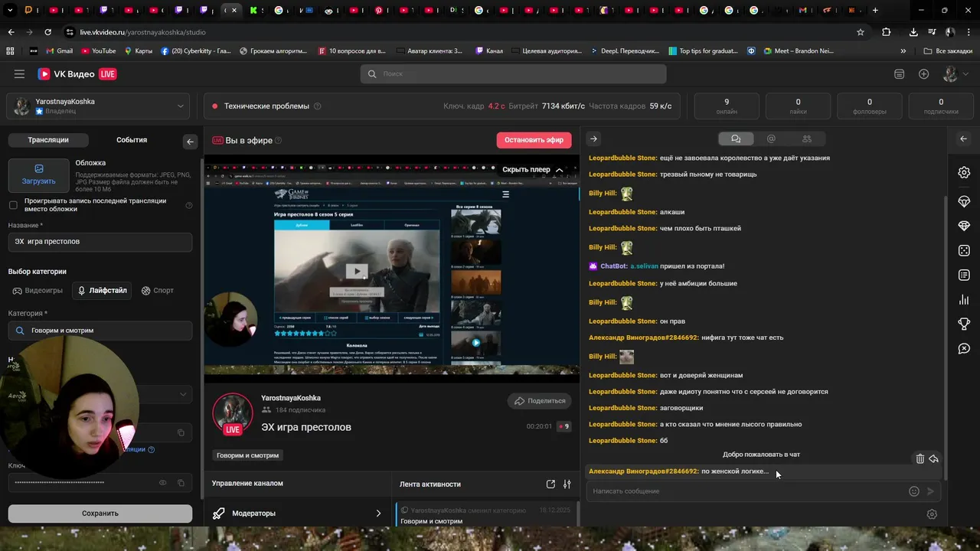Open the Говорим и смотрим category field
This screenshot has height=551, width=980.
(100, 331)
